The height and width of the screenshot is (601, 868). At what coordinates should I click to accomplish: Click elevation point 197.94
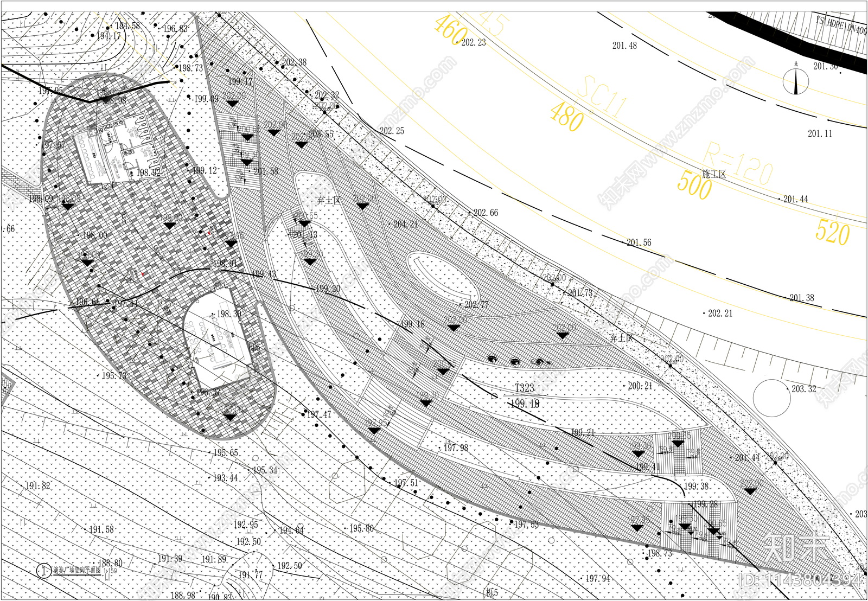click(598, 579)
